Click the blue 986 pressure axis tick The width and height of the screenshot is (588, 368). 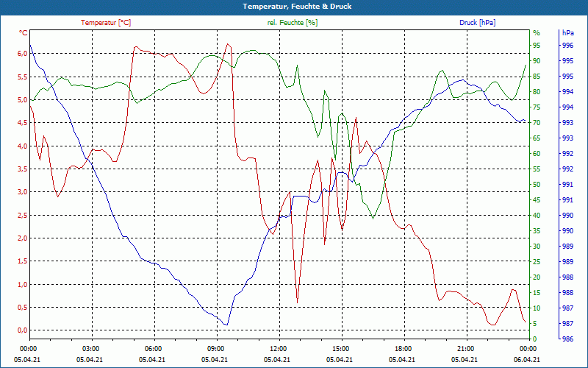pos(567,339)
